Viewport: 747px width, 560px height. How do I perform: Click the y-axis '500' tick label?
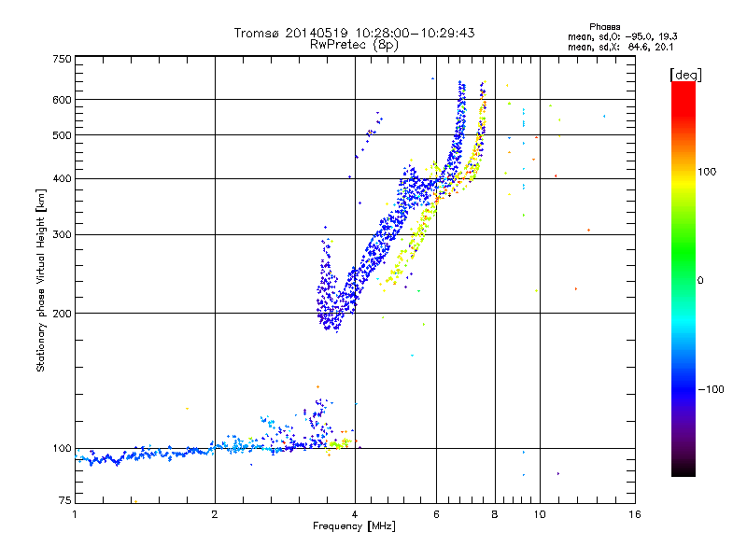point(62,135)
